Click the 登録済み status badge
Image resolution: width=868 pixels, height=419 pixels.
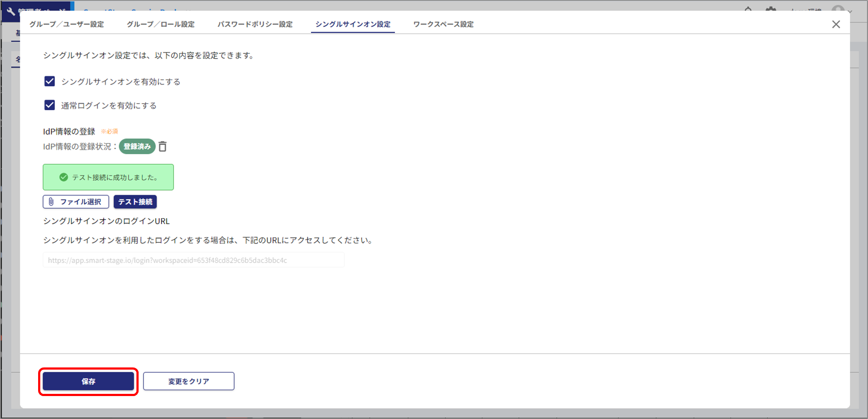(137, 146)
